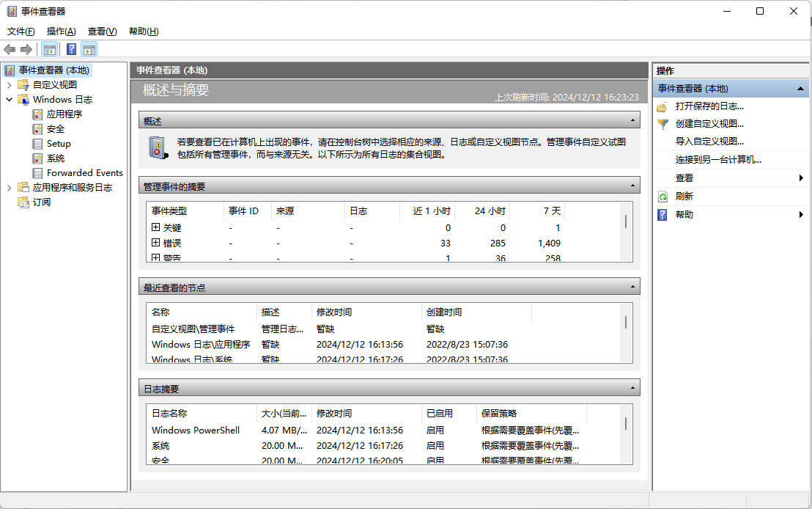Click the Windows 日志 folder icon
812x509 pixels.
[x=23, y=100]
